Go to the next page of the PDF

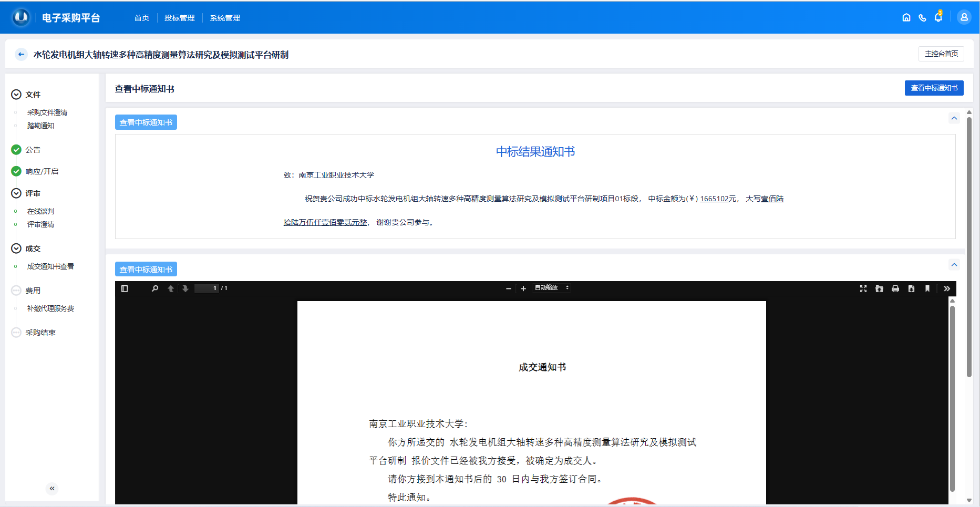click(x=186, y=288)
